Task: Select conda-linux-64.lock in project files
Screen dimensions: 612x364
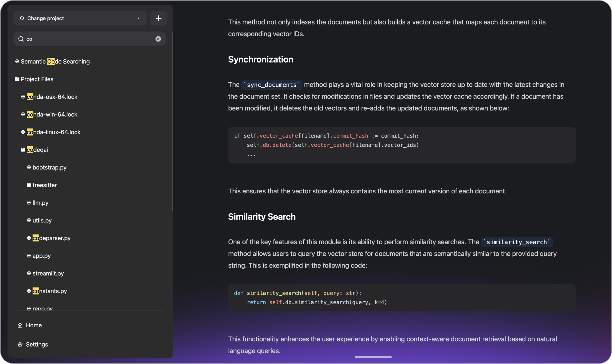Action: 54,132
